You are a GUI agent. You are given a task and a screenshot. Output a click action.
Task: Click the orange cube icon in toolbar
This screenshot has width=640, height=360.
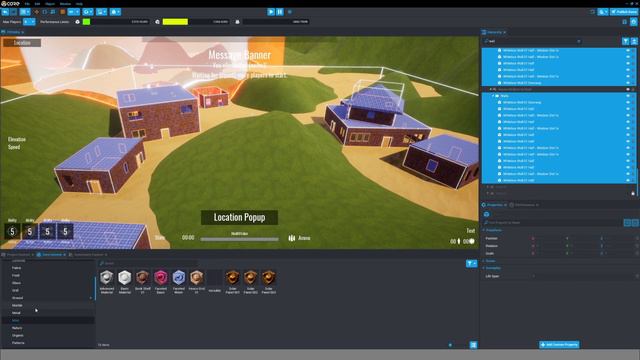62,12
